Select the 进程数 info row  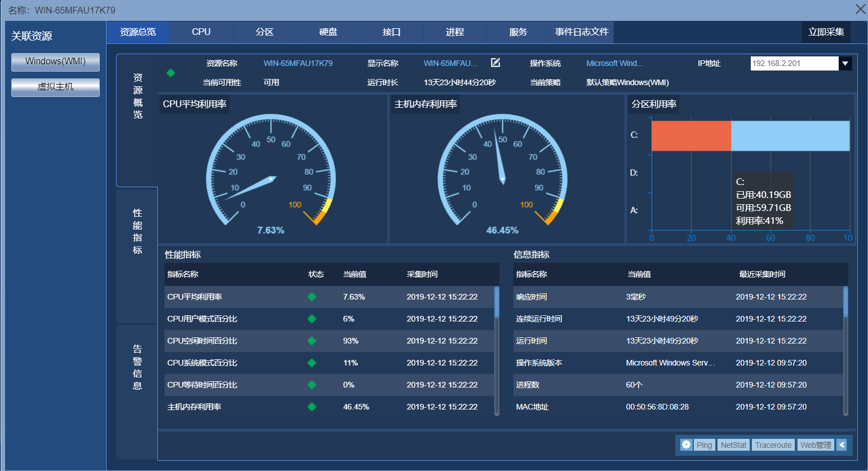[678, 385]
